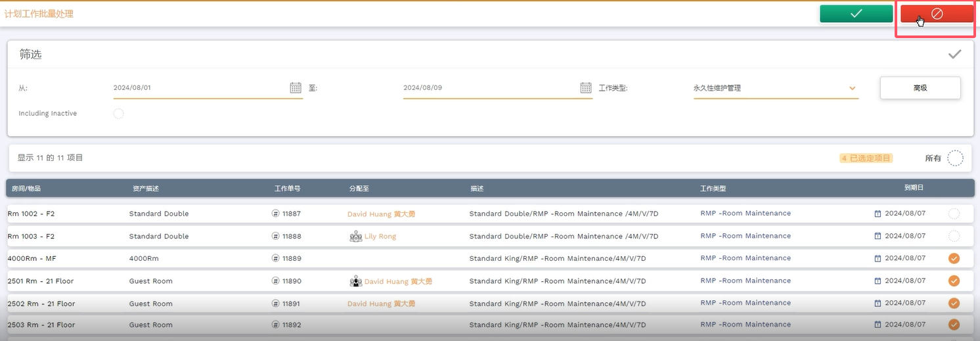Click work order icon for 11887
Image resolution: width=980 pixels, height=341 pixels.
(275, 214)
